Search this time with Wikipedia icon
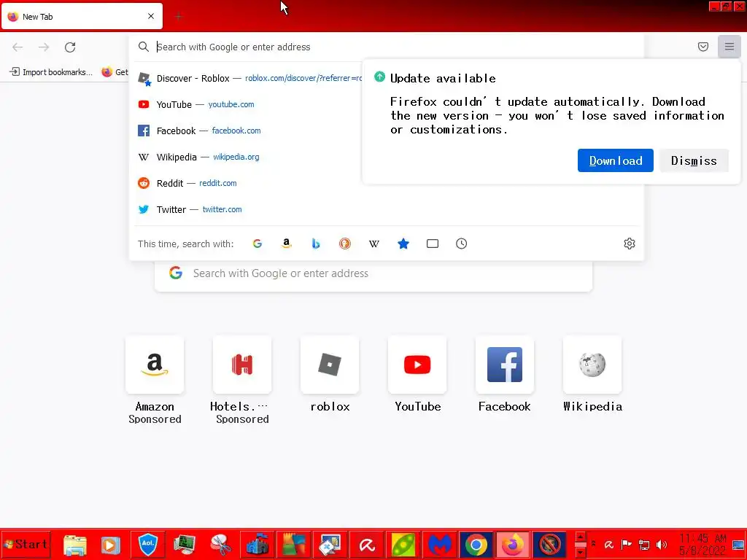 [374, 244]
